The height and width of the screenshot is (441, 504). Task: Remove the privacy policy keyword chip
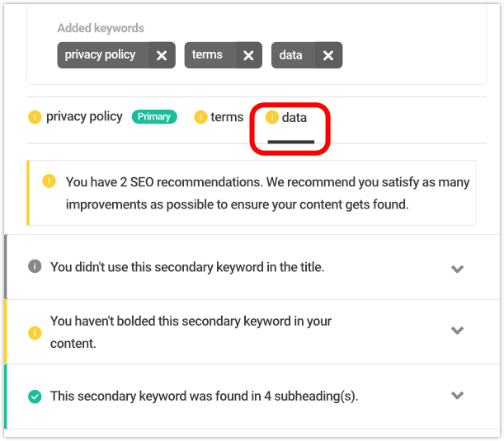pos(162,55)
